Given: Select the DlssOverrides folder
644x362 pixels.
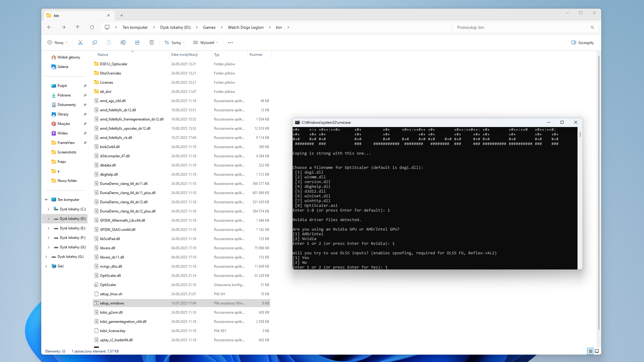Looking at the screenshot, I should [x=182, y=73].
